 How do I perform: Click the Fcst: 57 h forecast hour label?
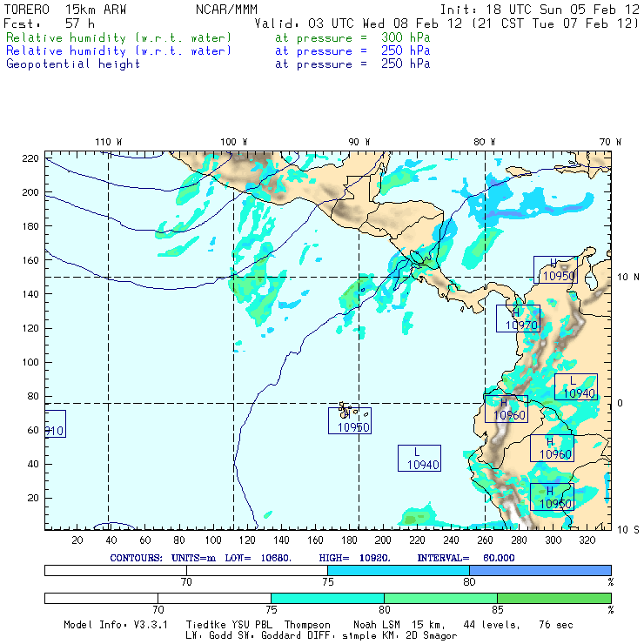point(50,23)
